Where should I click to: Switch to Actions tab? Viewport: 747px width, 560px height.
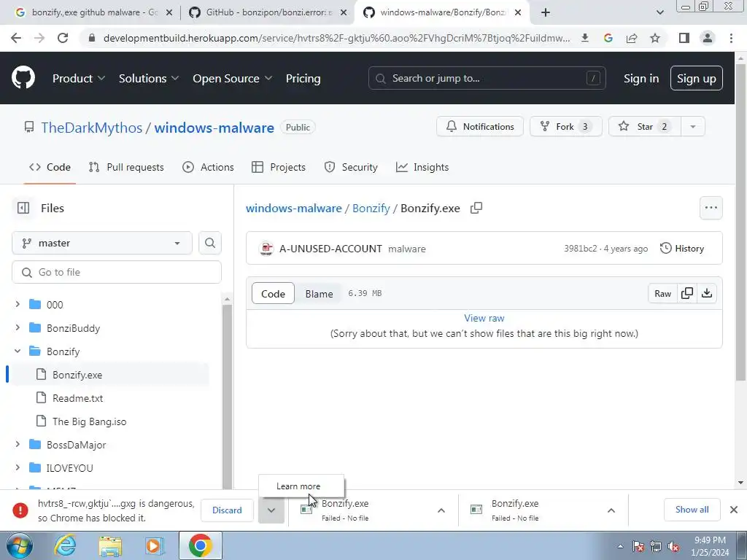(x=208, y=167)
